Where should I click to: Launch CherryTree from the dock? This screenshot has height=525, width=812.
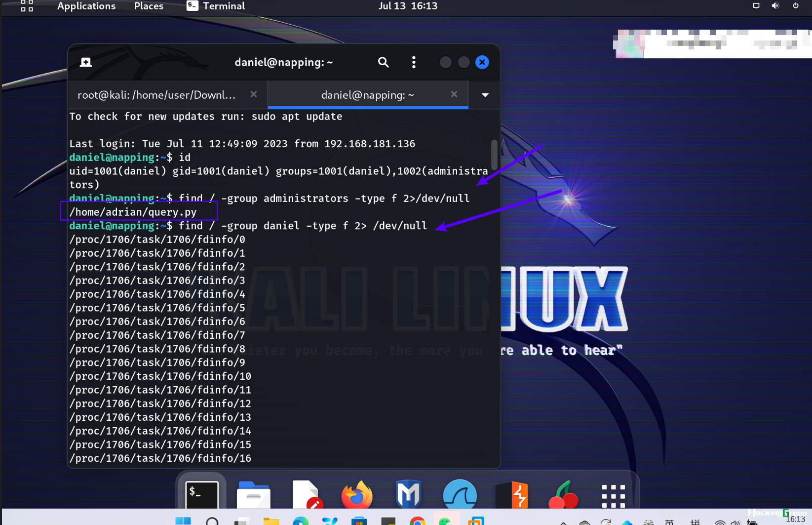[563, 494]
